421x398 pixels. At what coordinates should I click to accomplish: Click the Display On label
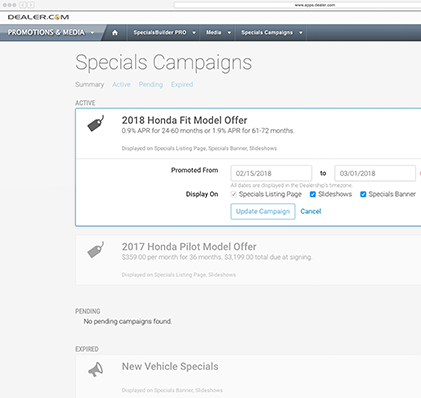[x=202, y=194]
